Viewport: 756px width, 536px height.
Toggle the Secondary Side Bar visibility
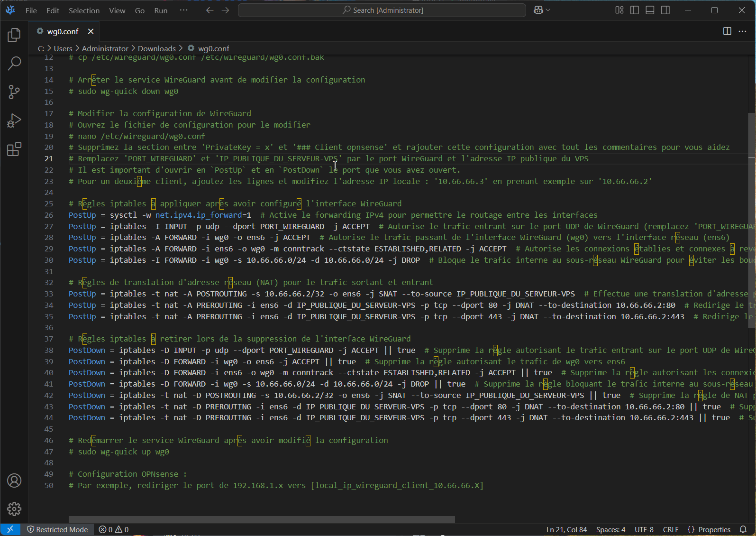pyautogui.click(x=665, y=10)
